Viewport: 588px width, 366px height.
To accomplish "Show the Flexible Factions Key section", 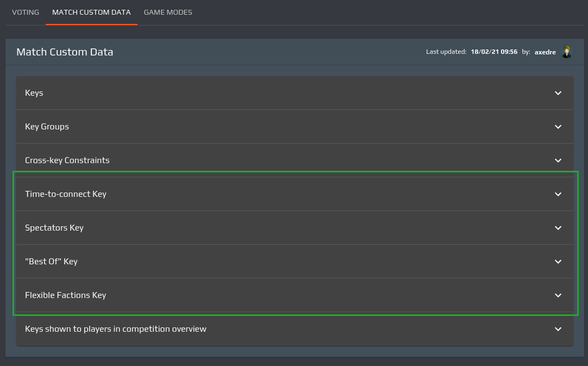I will (66, 295).
